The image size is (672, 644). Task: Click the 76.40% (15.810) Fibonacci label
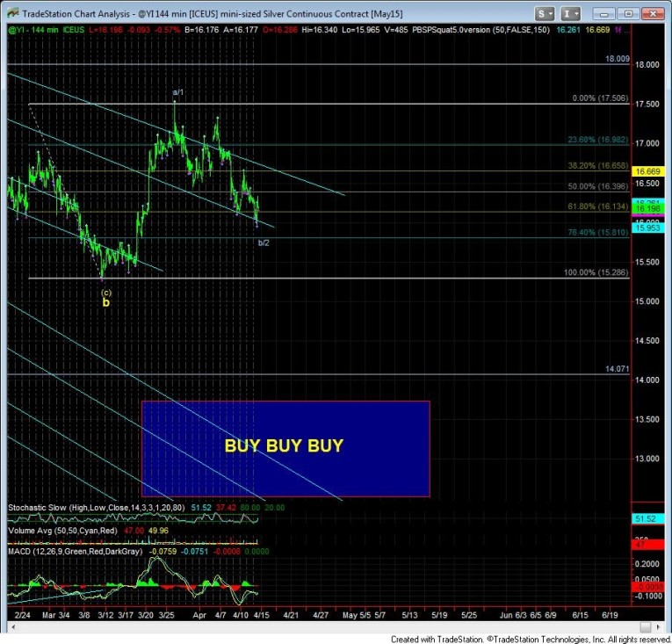click(x=598, y=232)
